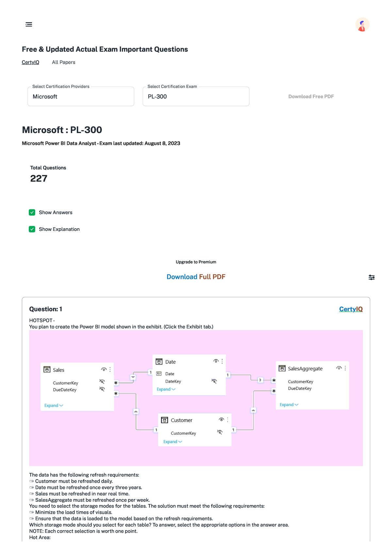Uncheck the Show Answers checkbox
This screenshot has width=392, height=555.
(x=32, y=212)
